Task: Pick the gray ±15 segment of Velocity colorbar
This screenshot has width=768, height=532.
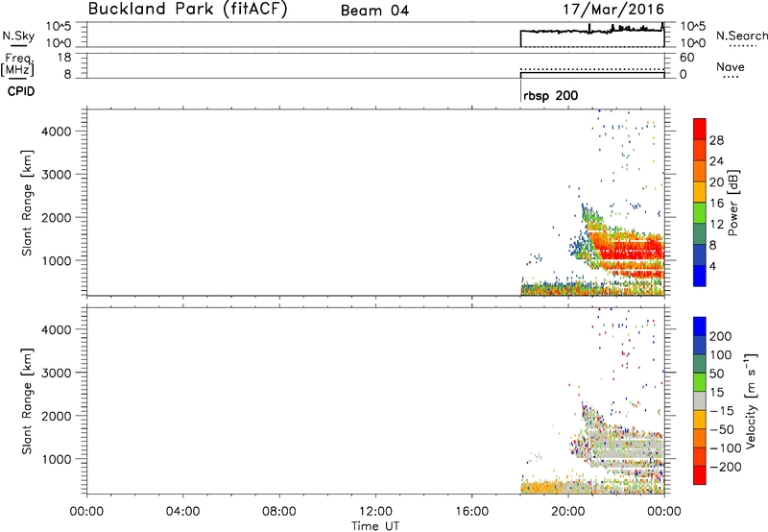Action: [x=700, y=401]
